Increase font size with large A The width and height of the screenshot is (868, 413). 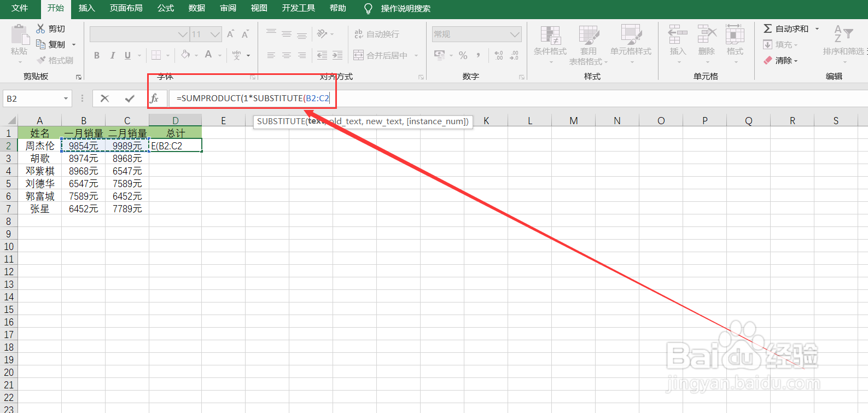click(x=230, y=34)
